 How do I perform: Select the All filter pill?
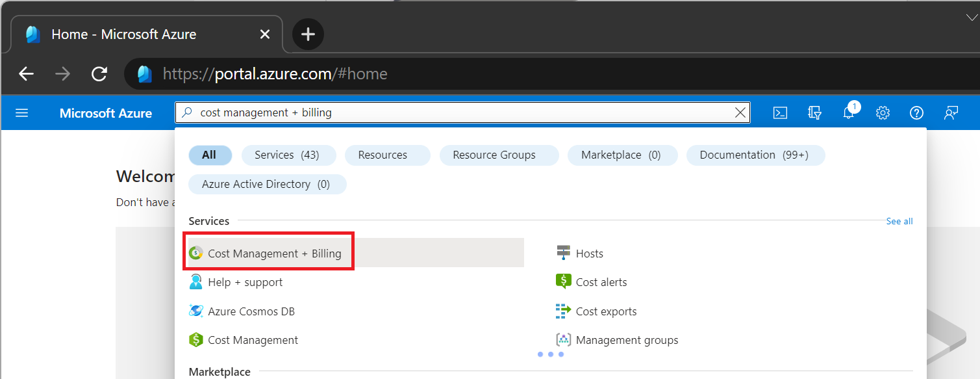point(210,155)
